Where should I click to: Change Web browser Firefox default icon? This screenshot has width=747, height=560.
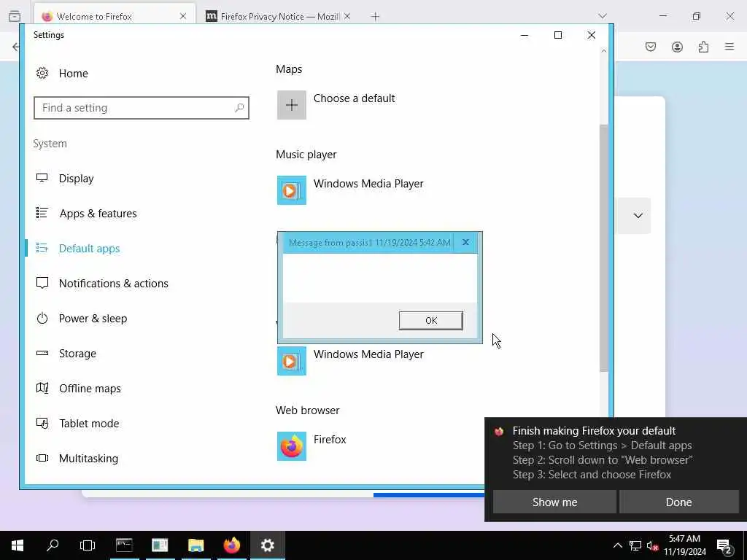click(292, 446)
